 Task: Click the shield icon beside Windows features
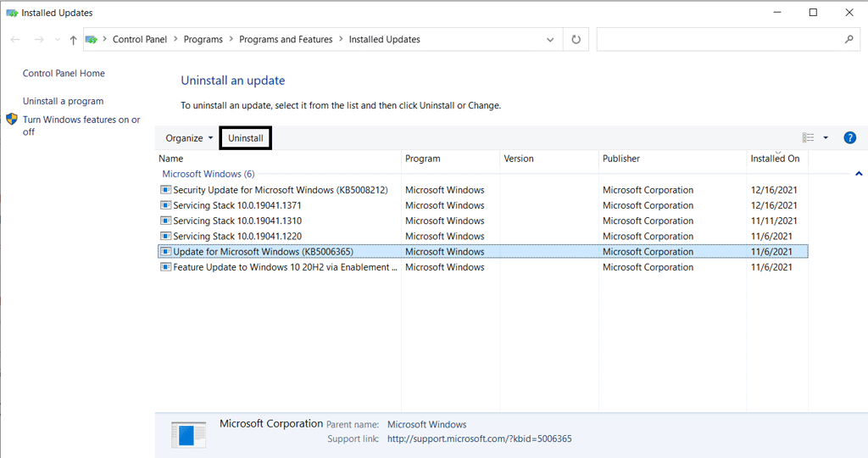pyautogui.click(x=12, y=119)
